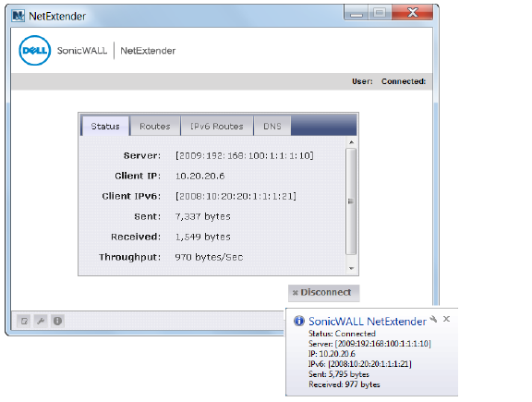Select the DNS tab
This screenshot has height=402, width=532.
[272, 127]
